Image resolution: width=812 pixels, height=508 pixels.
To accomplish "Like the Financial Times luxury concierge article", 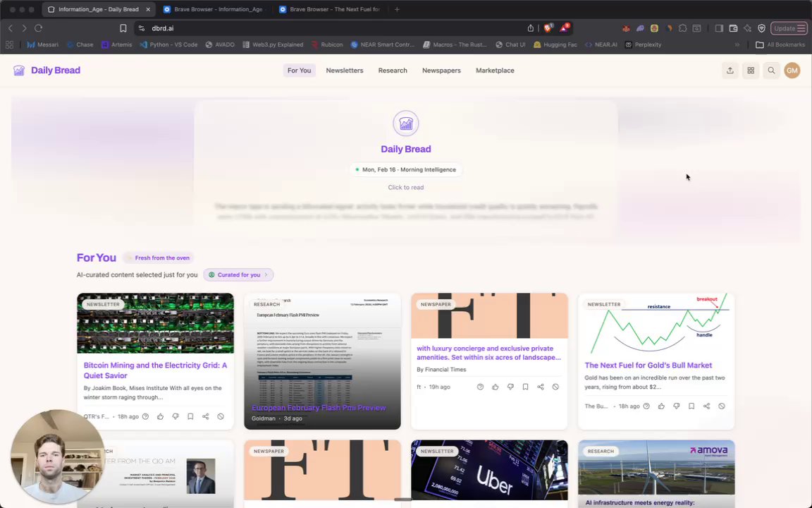I will (x=496, y=387).
